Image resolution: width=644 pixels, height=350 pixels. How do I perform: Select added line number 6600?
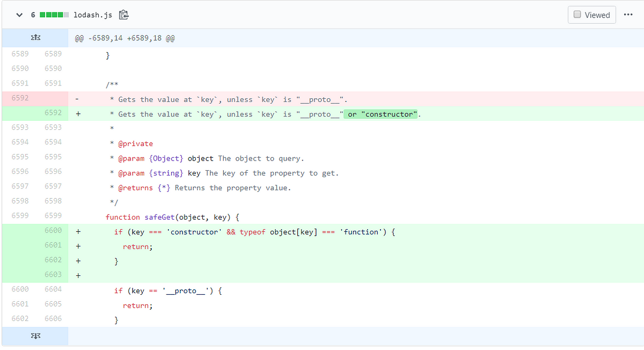(53, 230)
